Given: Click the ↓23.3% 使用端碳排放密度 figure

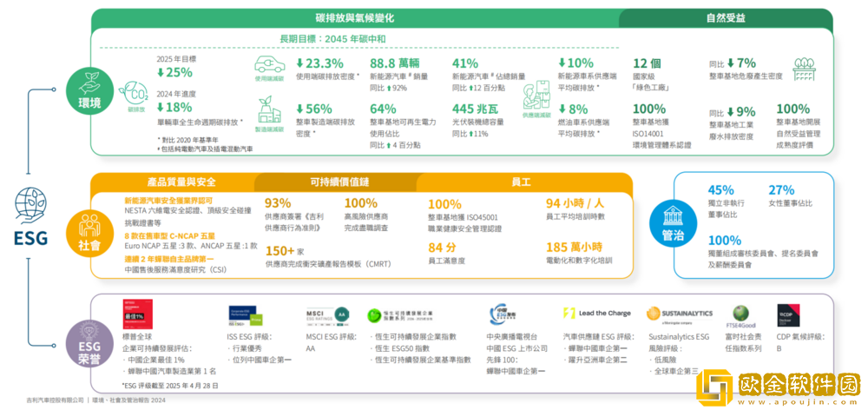Looking at the screenshot, I should [x=319, y=63].
